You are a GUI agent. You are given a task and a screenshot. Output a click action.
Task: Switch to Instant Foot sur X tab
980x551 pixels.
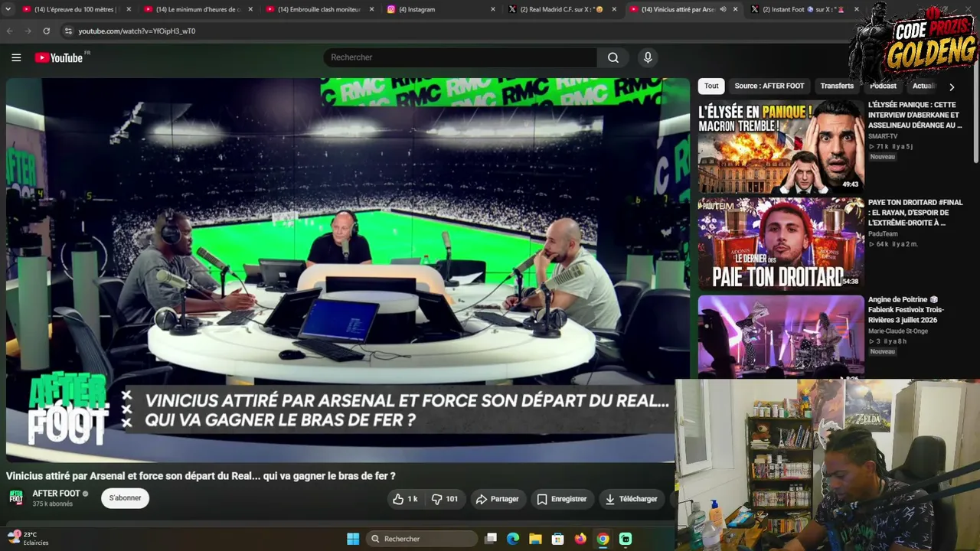point(804,9)
